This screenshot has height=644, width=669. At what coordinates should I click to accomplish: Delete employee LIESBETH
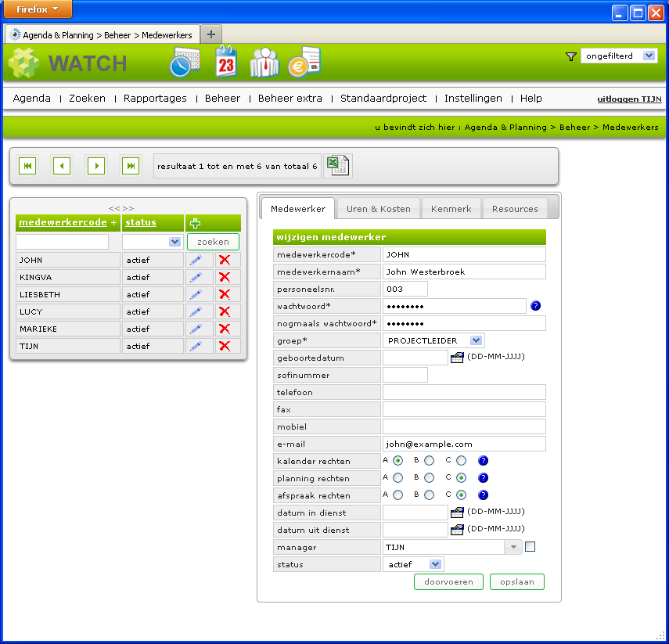click(x=225, y=294)
